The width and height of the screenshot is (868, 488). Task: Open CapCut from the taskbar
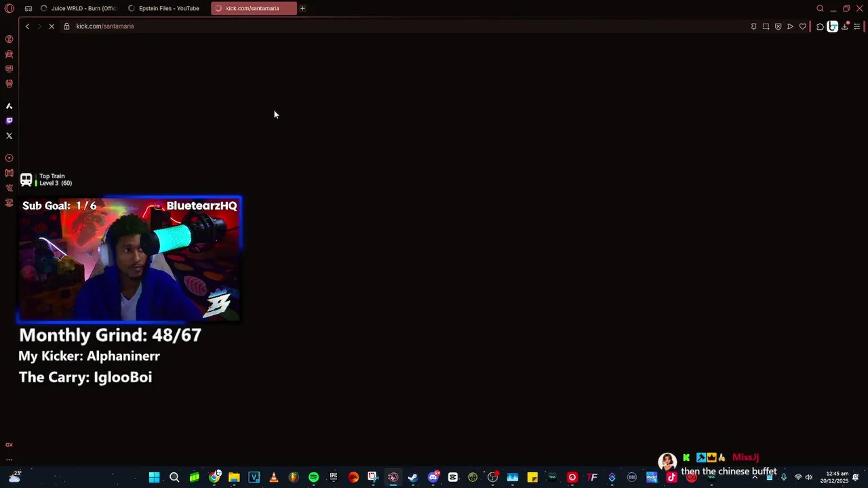(453, 477)
